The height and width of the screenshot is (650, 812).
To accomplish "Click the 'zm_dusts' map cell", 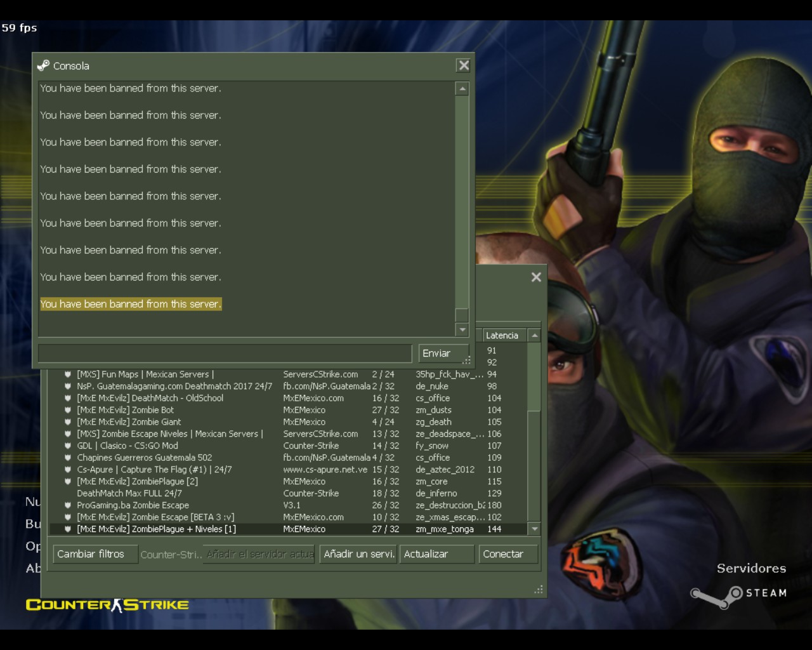I will point(433,410).
